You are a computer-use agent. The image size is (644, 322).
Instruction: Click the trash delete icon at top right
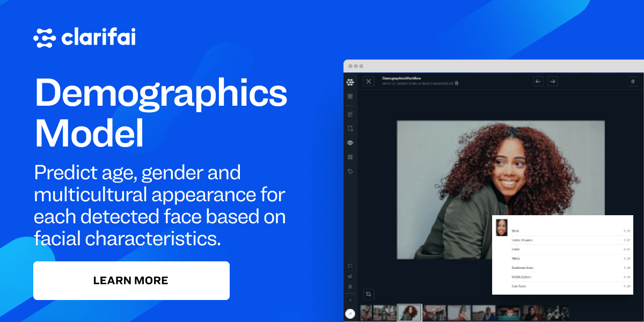633,82
